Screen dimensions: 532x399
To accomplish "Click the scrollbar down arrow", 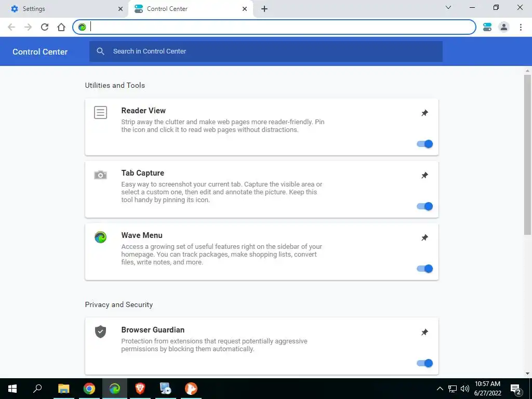I will [527, 374].
